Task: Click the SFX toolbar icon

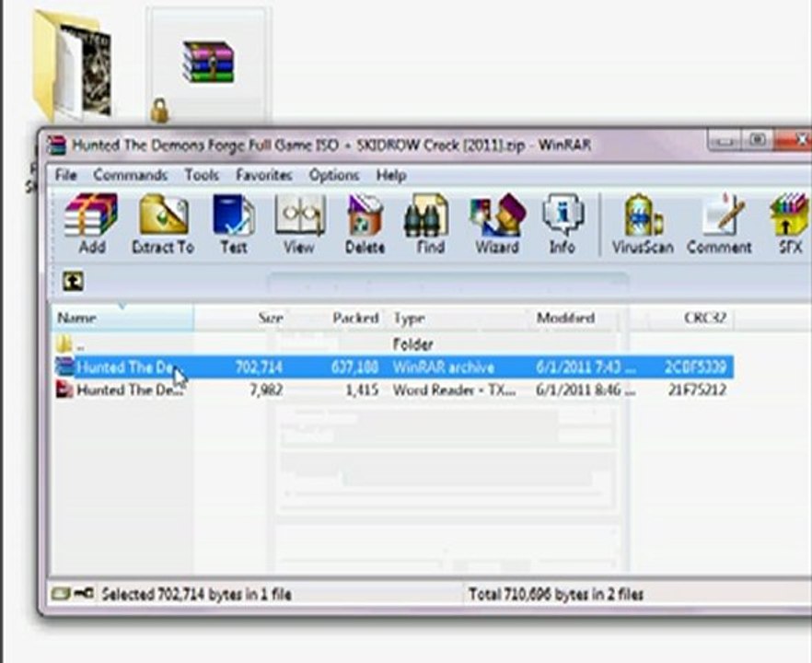Action: [790, 224]
